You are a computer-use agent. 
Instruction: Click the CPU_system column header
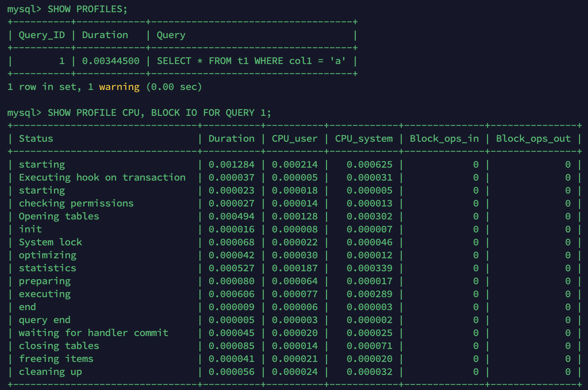pos(364,139)
